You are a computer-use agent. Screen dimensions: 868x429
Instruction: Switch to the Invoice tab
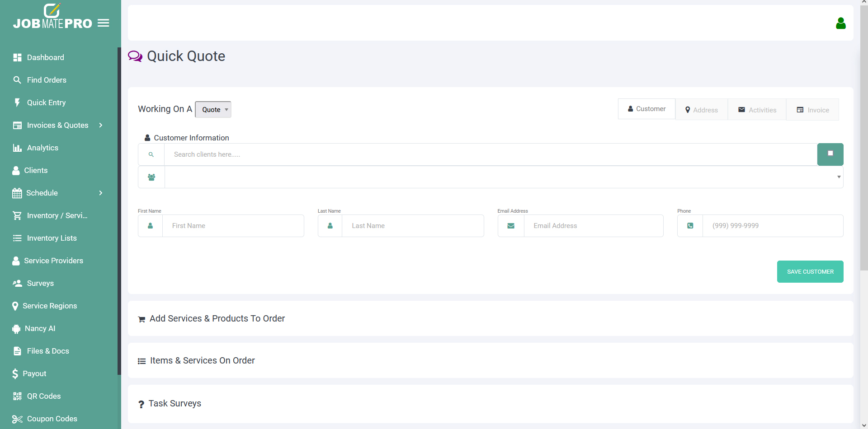812,110
